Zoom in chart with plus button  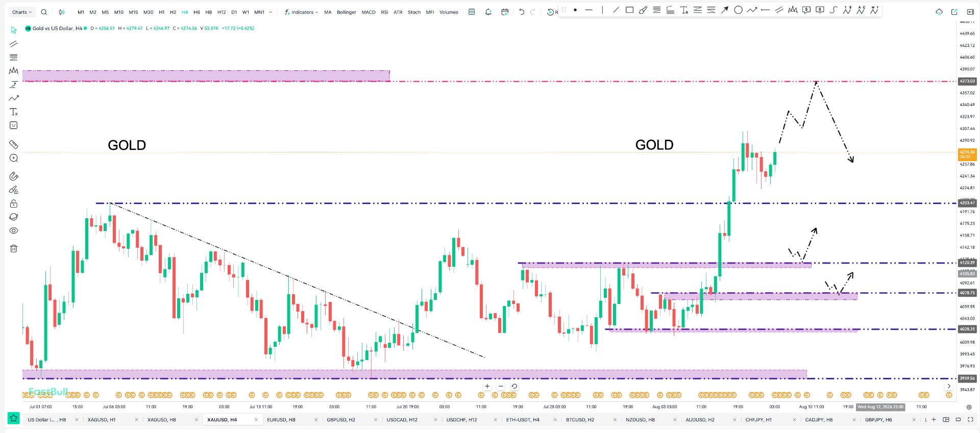pos(487,386)
